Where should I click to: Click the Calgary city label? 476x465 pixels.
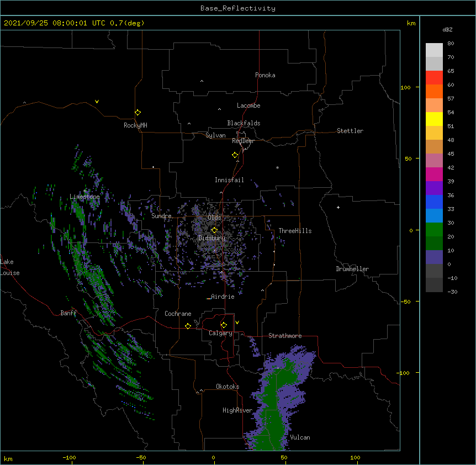pyautogui.click(x=220, y=333)
